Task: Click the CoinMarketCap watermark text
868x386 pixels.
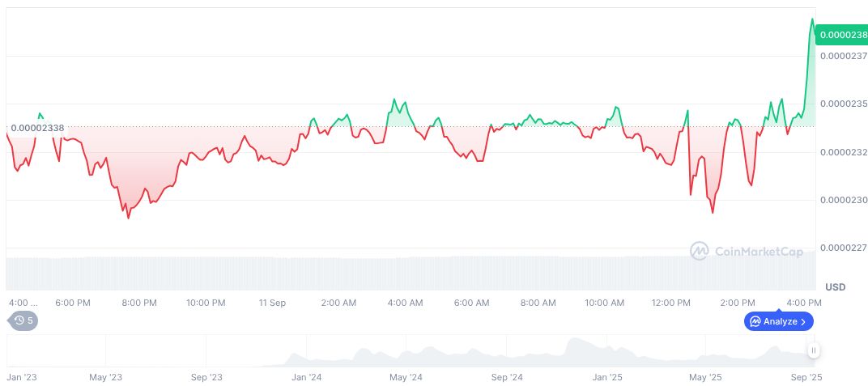Action: point(759,252)
